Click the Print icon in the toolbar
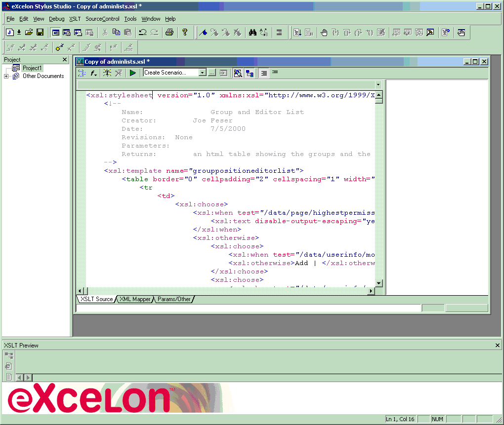This screenshot has width=504, height=425. pos(169,33)
